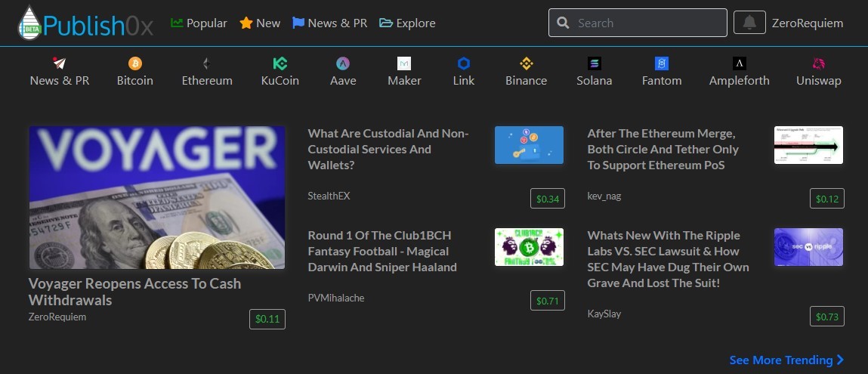
Task: Click the folder icon beside Explore
Action: [x=386, y=23]
